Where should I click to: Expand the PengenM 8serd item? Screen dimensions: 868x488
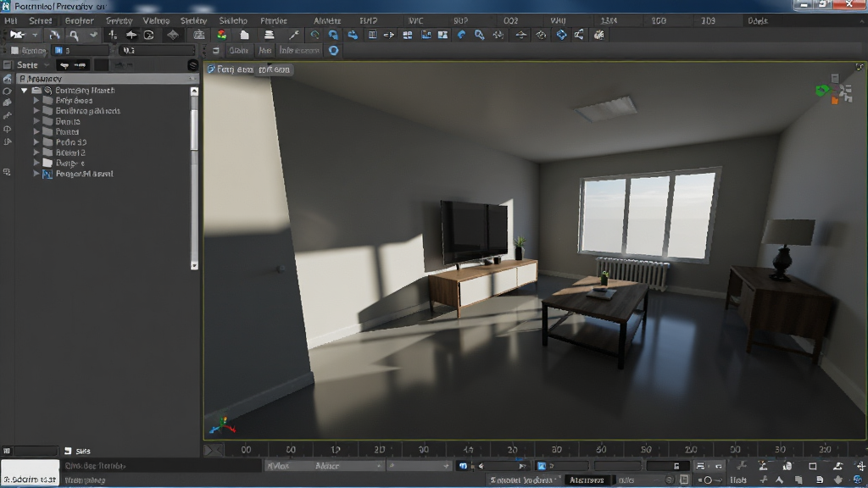(x=36, y=174)
